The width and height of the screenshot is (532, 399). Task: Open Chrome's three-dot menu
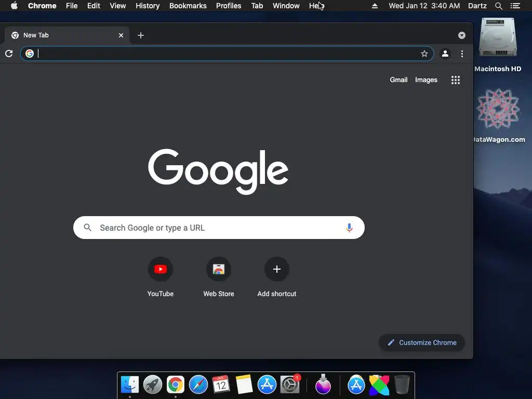pos(462,54)
